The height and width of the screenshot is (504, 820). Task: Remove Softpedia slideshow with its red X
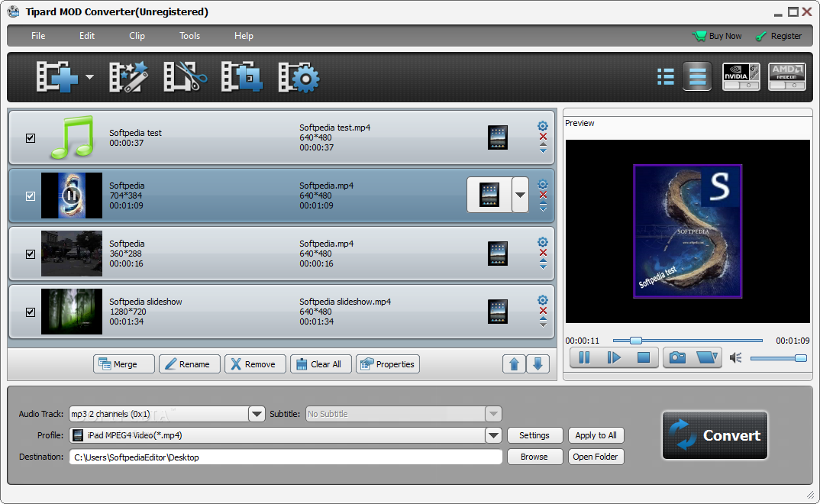(x=543, y=311)
